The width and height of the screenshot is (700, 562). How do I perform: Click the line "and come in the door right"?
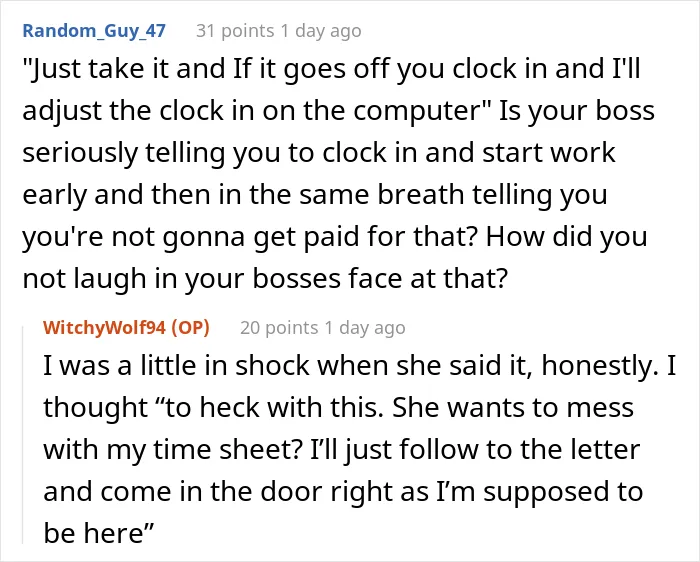343,491
